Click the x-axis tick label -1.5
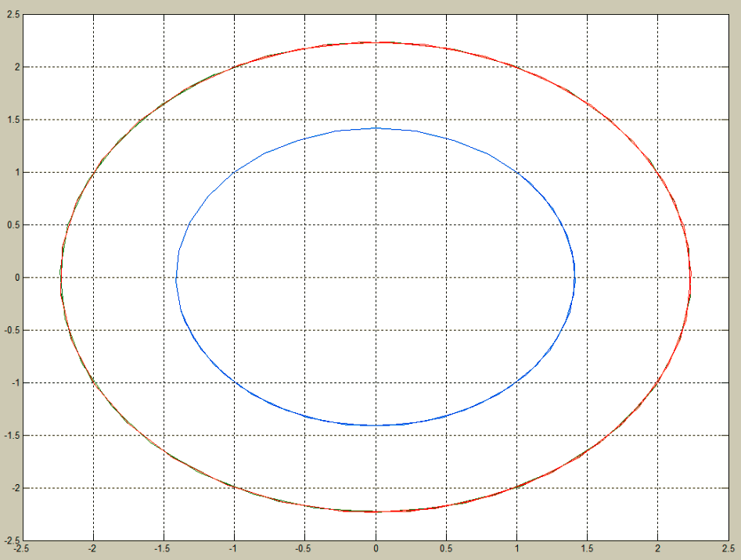This screenshot has width=741, height=560. 163,549
